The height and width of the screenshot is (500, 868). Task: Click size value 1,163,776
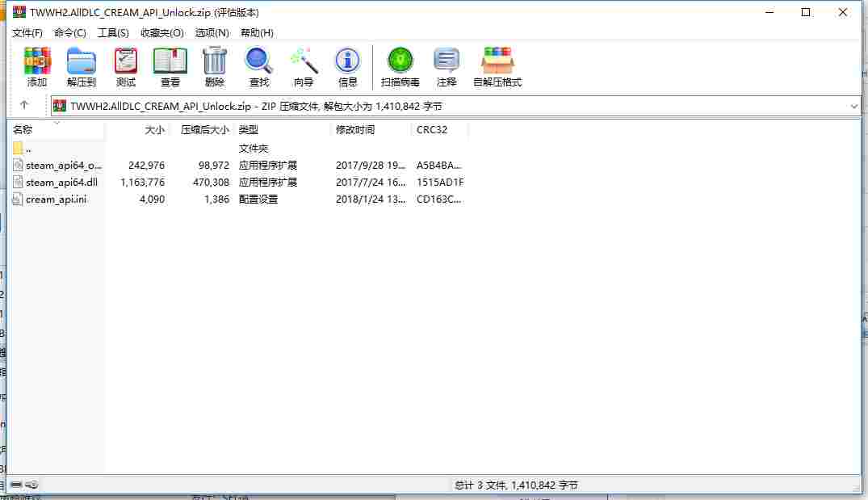[x=142, y=183]
